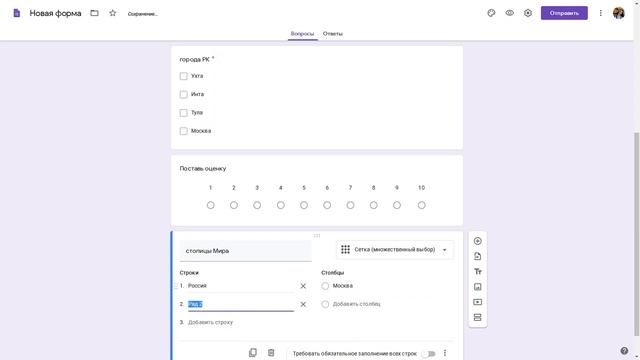640x360 pixels.
Task: Move form to folder icon
Action: click(94, 13)
